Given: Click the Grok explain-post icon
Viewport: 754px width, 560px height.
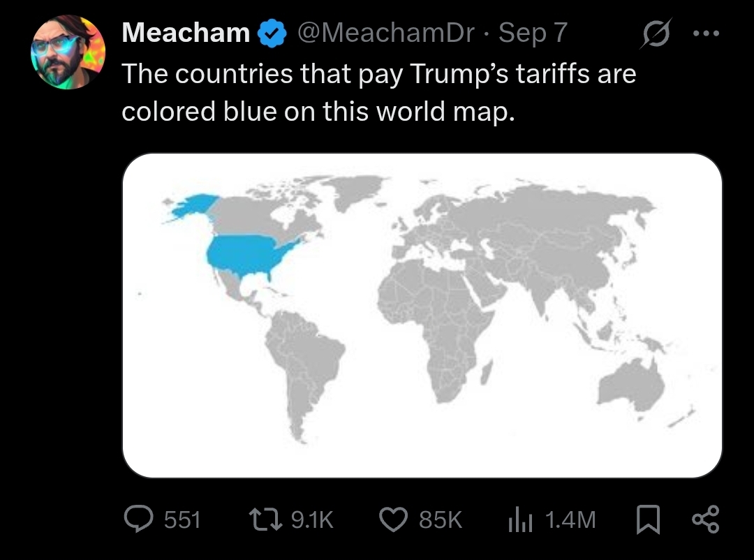Looking at the screenshot, I should [655, 34].
